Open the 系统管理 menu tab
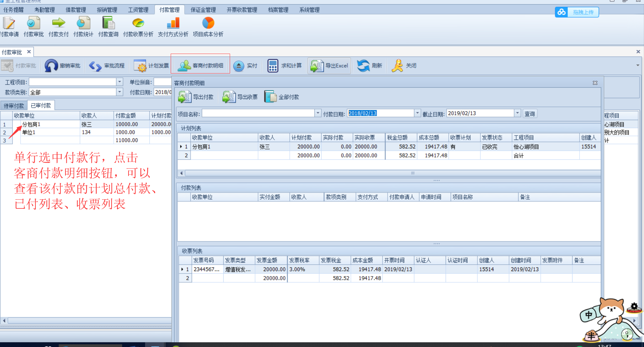Image resolution: width=644 pixels, height=347 pixels. pos(309,10)
